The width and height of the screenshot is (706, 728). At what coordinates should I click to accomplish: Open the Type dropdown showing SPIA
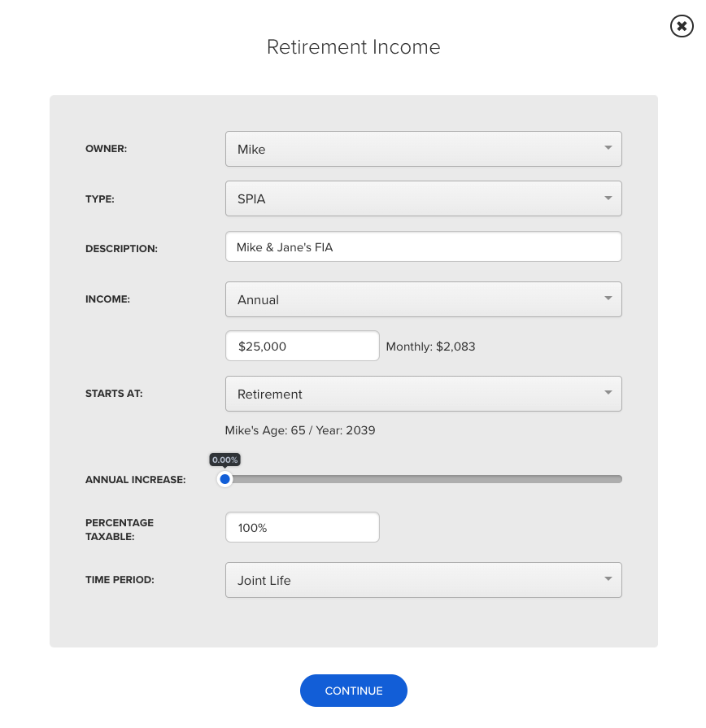pos(423,198)
